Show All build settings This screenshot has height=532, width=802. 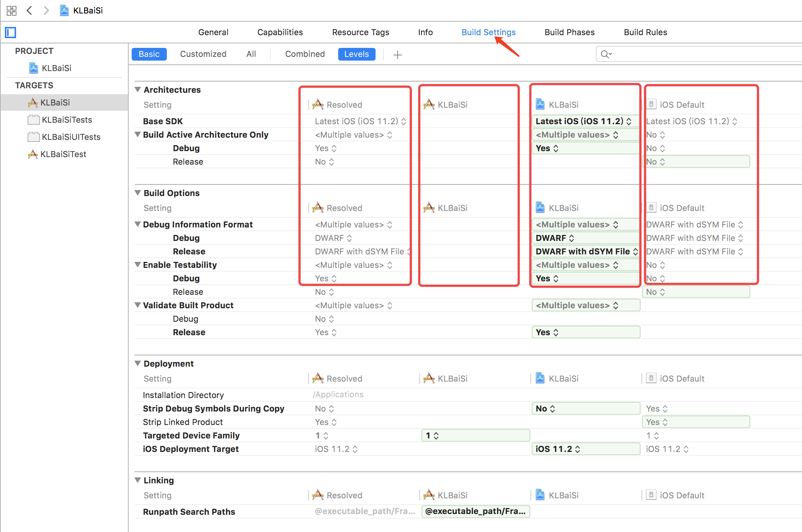251,54
